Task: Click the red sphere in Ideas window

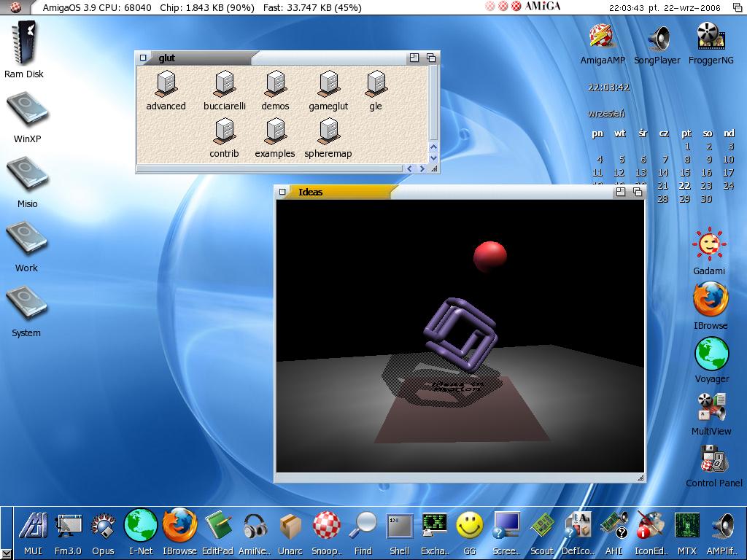Action: click(489, 257)
